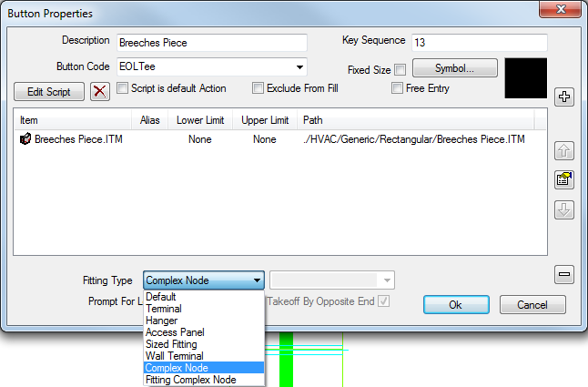The width and height of the screenshot is (588, 387).
Task: Enable Script is default Action checkbox
Action: [122, 88]
